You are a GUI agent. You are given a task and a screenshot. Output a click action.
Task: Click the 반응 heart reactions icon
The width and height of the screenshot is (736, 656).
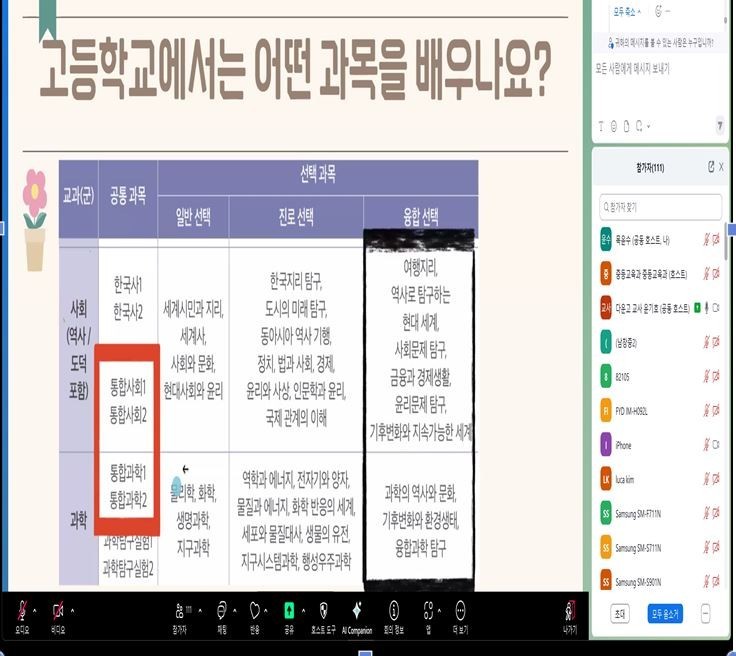[x=254, y=610]
